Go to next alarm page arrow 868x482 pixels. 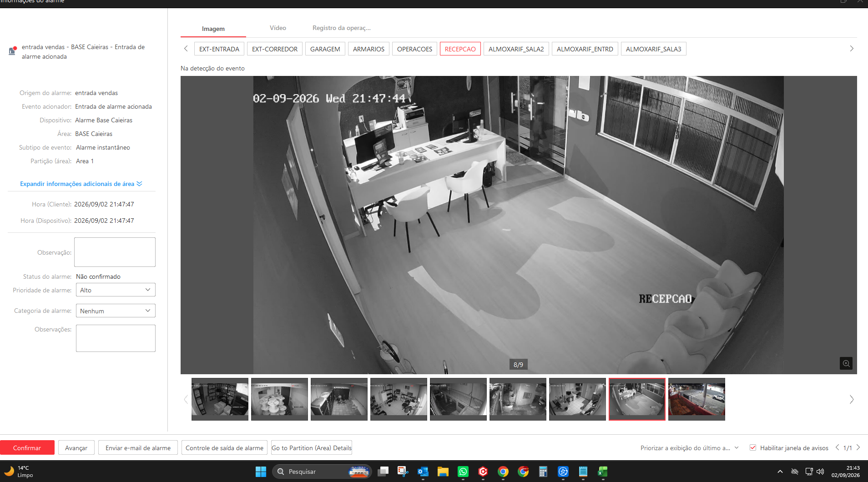click(x=858, y=447)
